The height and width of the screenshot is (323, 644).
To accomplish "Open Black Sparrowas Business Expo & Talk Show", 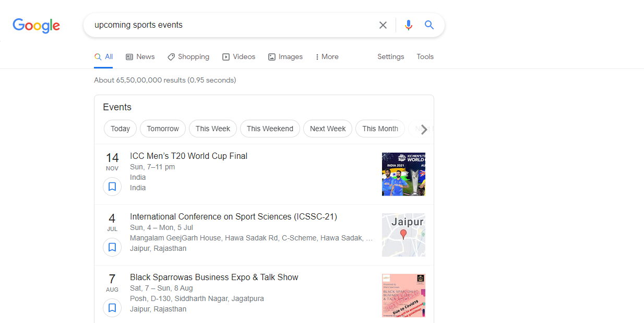I will pos(214,277).
